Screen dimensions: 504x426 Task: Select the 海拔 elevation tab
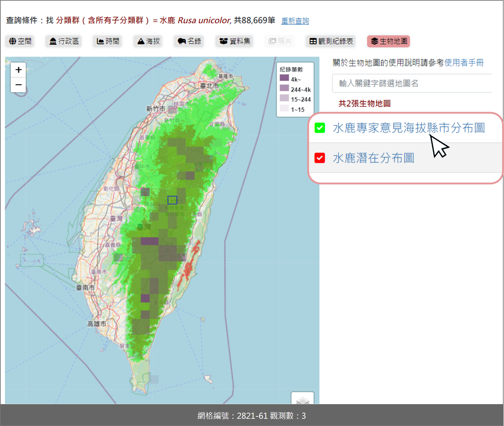149,41
